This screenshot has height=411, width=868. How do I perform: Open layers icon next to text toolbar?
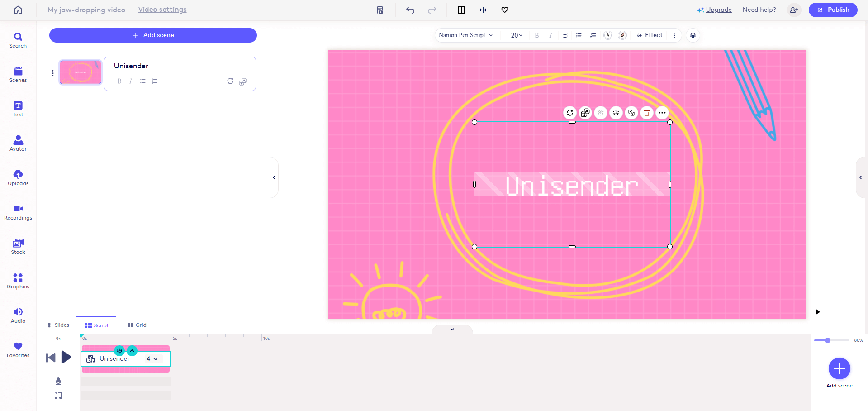pos(693,35)
